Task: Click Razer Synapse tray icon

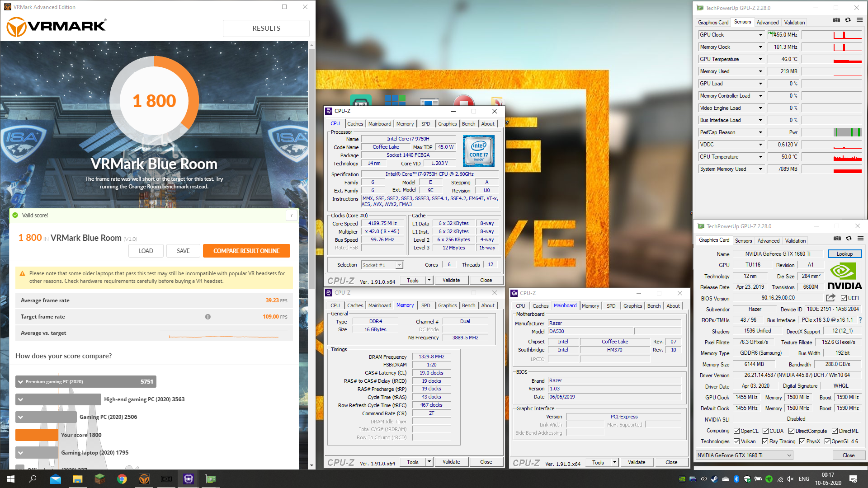Action: (769, 479)
